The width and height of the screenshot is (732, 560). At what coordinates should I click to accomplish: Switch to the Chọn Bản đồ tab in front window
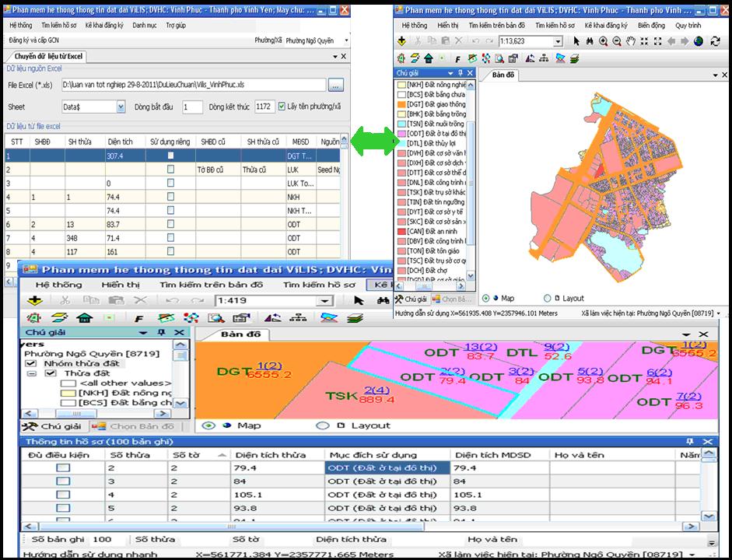[x=135, y=426]
